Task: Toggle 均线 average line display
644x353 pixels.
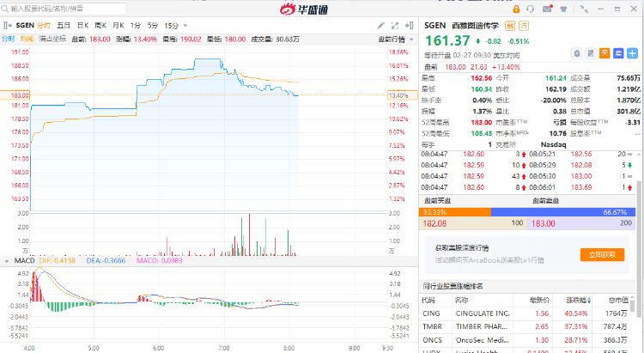Action: pyautogui.click(x=27, y=39)
